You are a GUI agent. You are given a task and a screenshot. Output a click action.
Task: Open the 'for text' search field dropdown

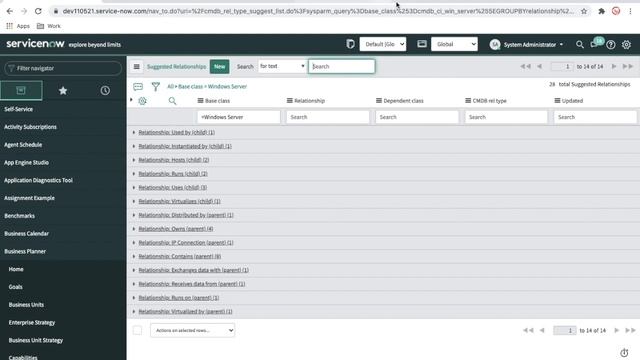282,66
